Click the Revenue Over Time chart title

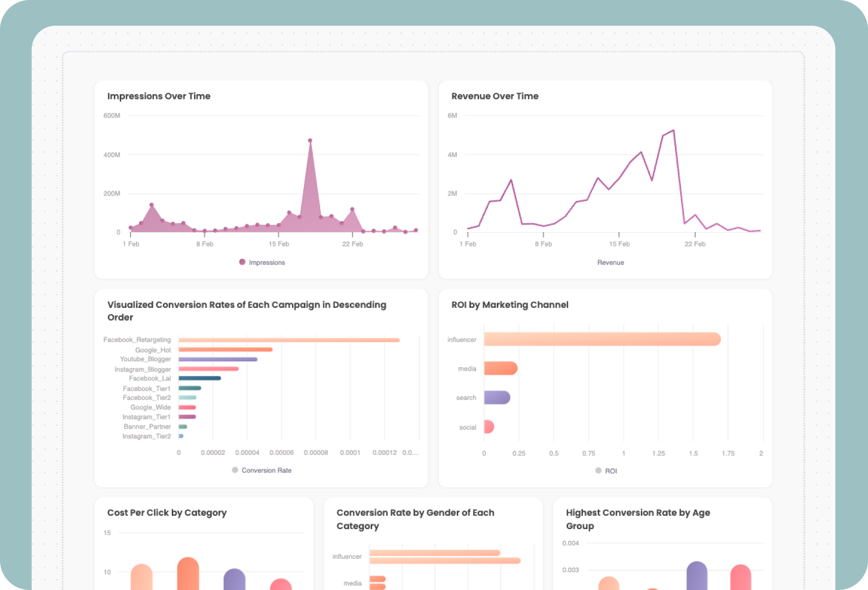[x=495, y=96]
